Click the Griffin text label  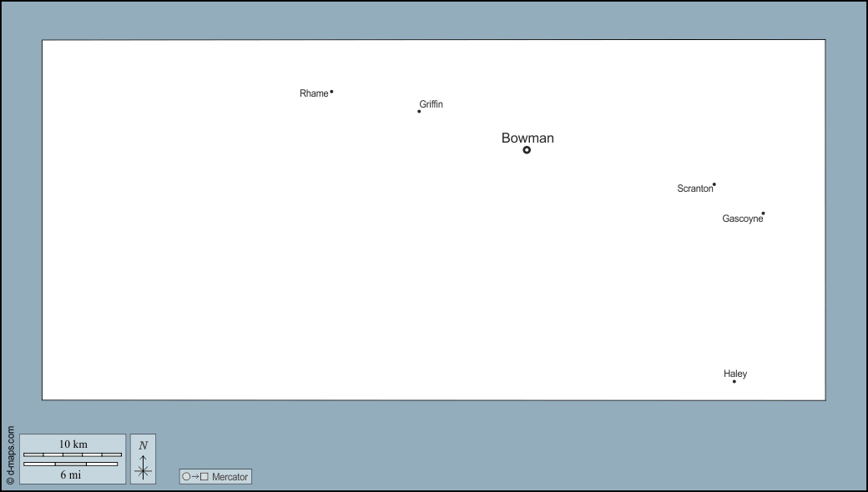click(x=431, y=104)
